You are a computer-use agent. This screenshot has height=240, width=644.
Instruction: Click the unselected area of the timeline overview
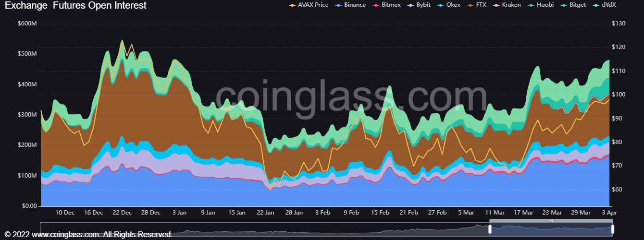(x=264, y=229)
